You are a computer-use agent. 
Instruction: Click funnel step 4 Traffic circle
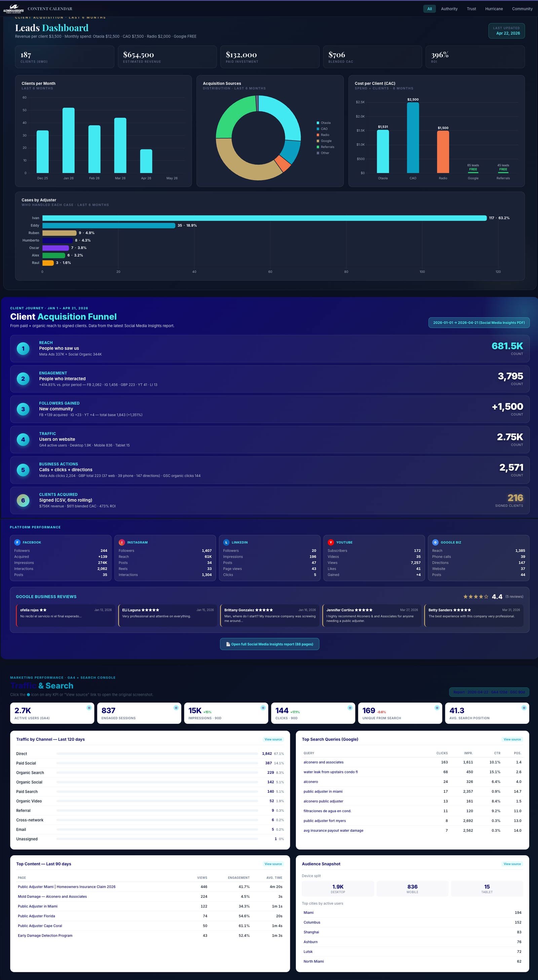click(x=23, y=440)
